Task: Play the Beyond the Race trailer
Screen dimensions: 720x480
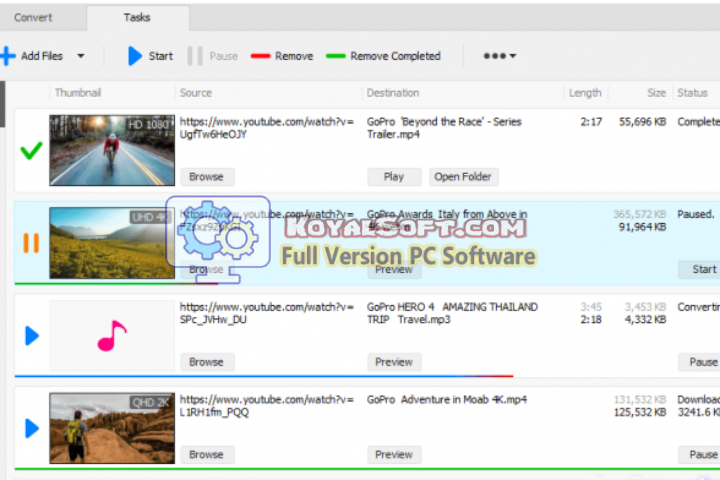Action: pos(394,177)
